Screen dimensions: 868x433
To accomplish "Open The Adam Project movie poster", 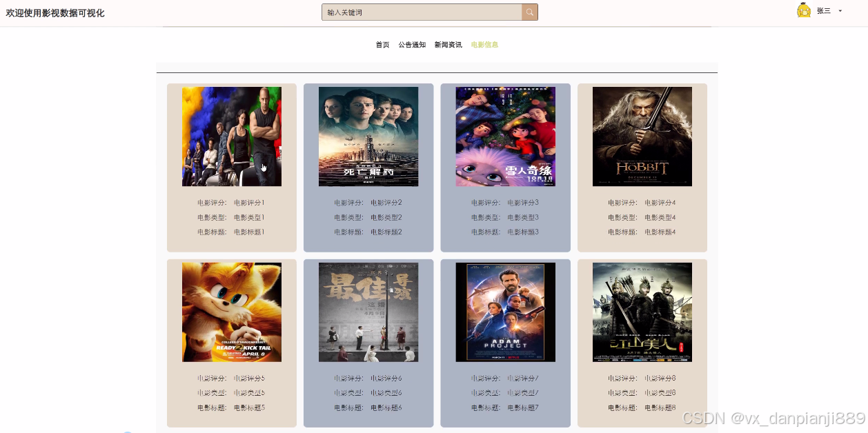I will pyautogui.click(x=506, y=312).
